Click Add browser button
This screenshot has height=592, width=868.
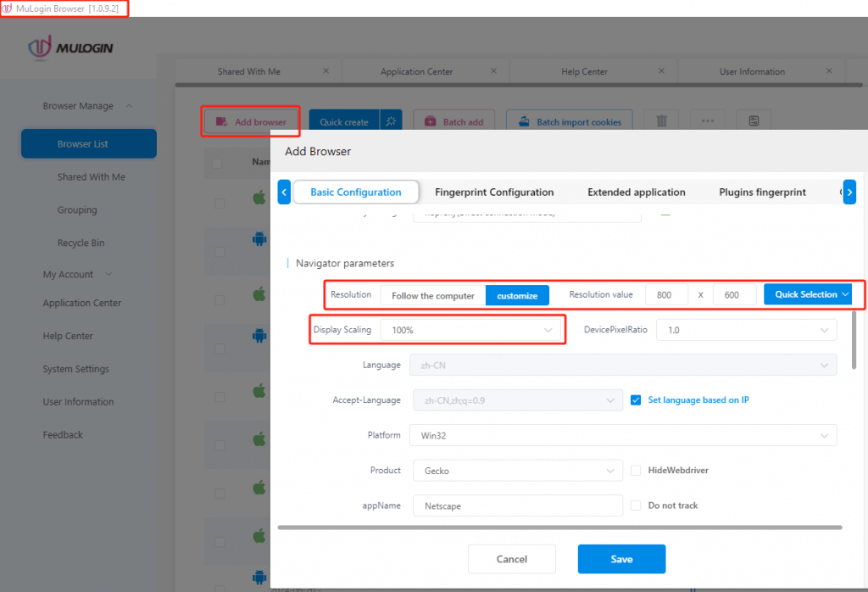tap(251, 122)
